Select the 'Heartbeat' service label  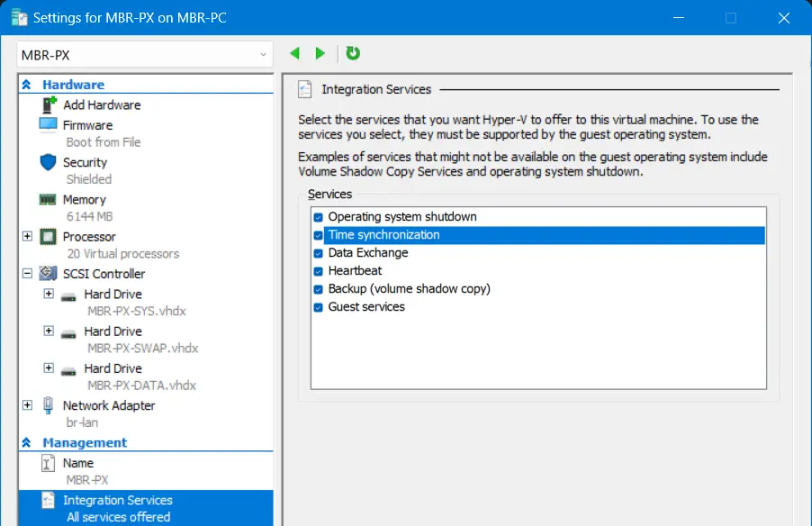(355, 270)
